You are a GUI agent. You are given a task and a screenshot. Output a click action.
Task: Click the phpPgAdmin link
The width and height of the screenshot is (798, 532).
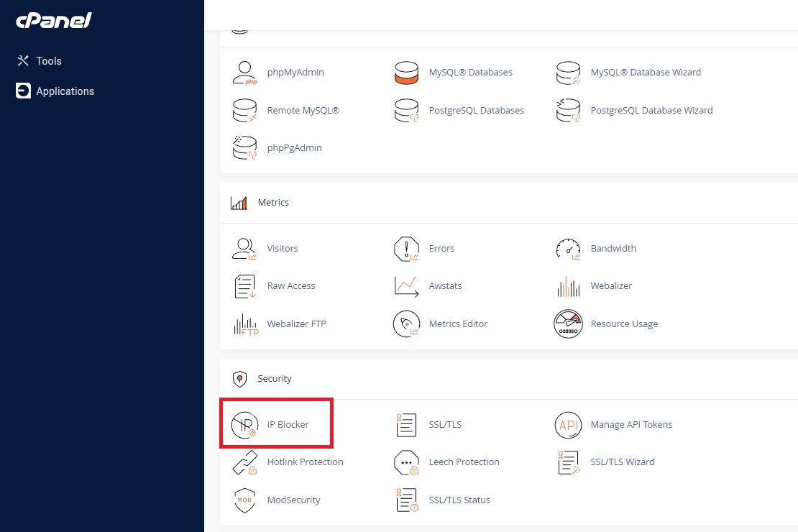pos(295,148)
